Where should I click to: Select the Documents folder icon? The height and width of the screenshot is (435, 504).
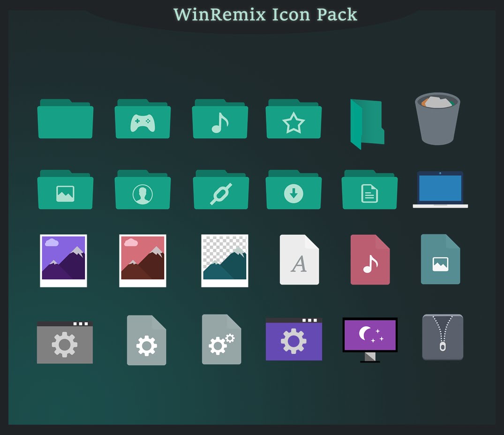point(369,191)
